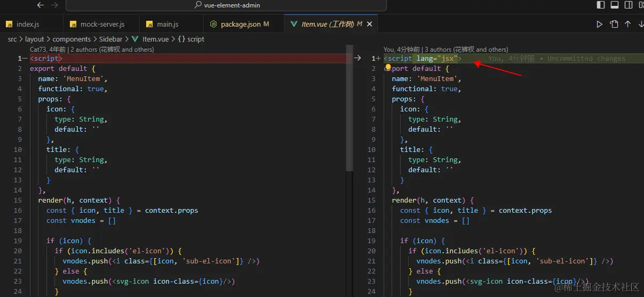Click the JS file icon on mock-server.js tab
644x297 pixels.
click(73, 24)
